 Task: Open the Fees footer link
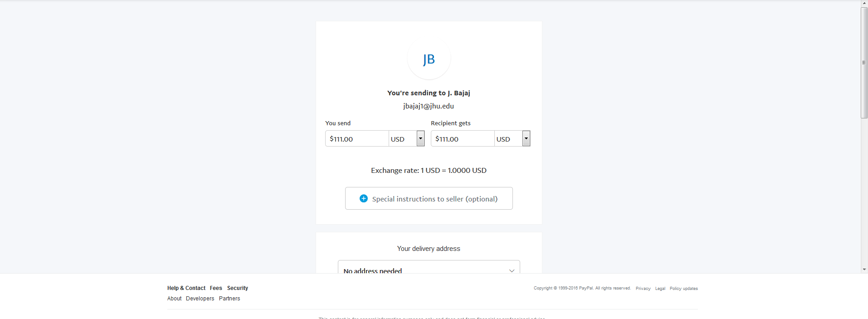point(216,288)
